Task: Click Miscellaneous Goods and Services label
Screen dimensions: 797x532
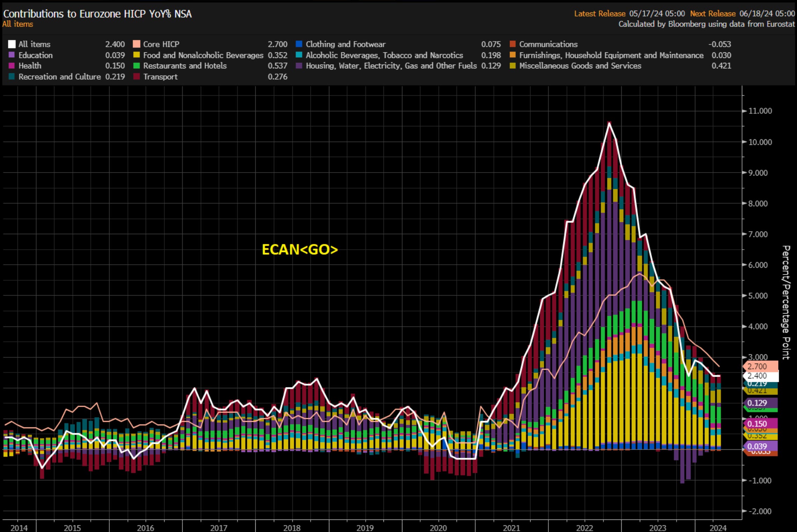Action: tap(580, 66)
